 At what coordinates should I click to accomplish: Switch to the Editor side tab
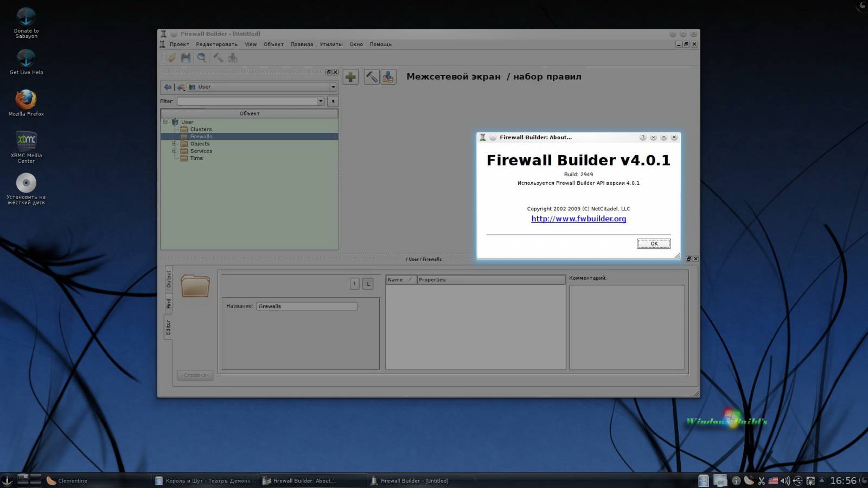point(168,327)
